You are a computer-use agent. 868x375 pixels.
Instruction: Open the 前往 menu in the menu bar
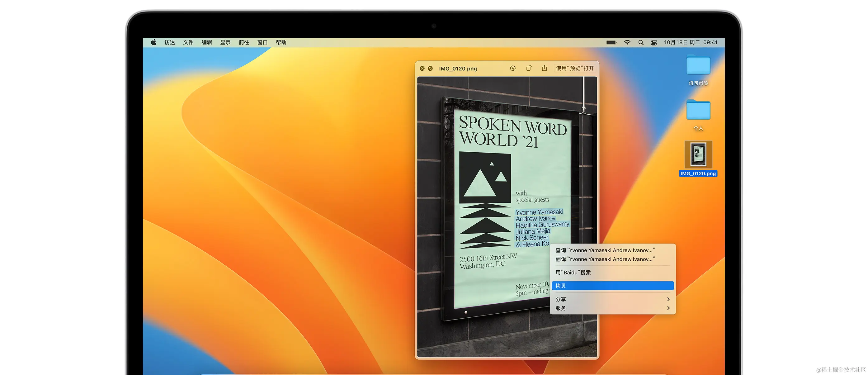(x=244, y=42)
